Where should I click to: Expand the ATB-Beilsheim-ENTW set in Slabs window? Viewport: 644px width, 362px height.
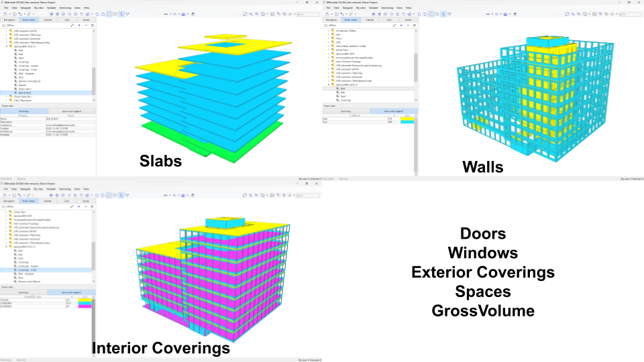click(7, 30)
